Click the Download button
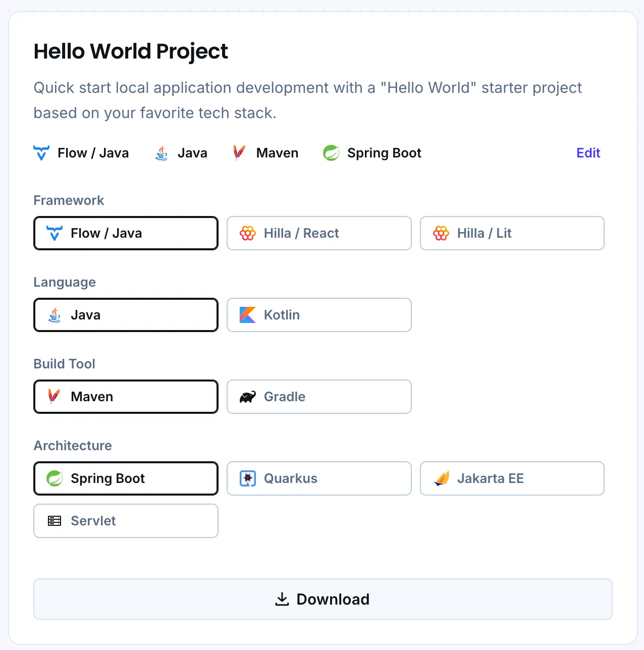Screen dimensions: 644x650 (322, 599)
